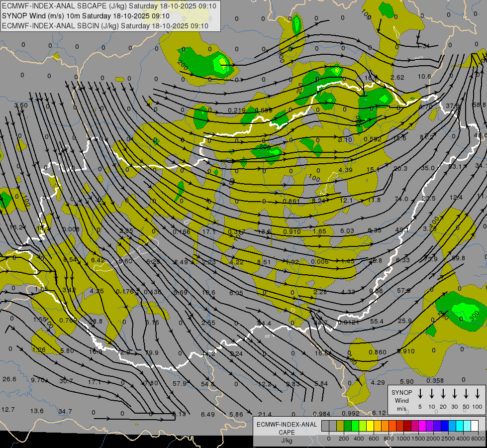Click the 37.6 value on the map

coord(453,106)
